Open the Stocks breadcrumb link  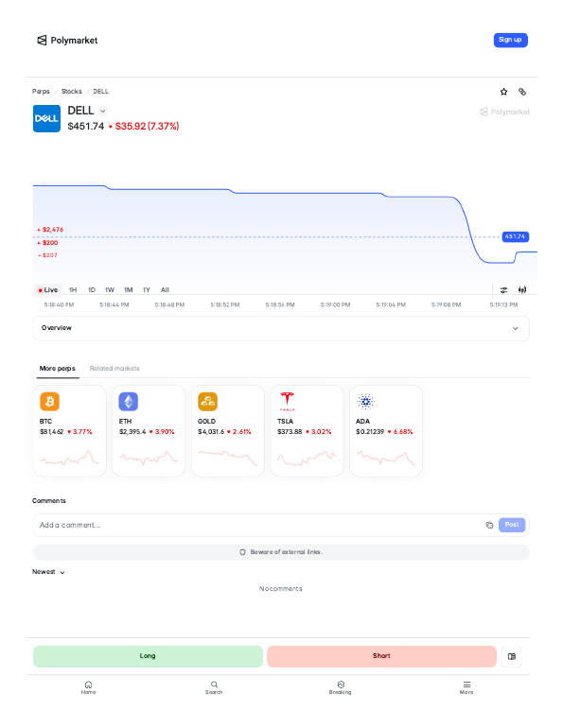click(72, 92)
